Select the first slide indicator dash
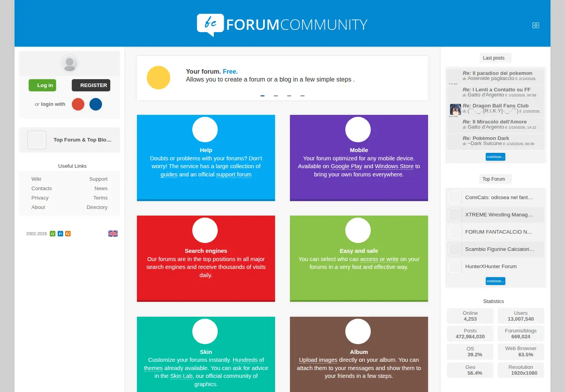The width and height of the screenshot is (565, 392). pos(262,96)
